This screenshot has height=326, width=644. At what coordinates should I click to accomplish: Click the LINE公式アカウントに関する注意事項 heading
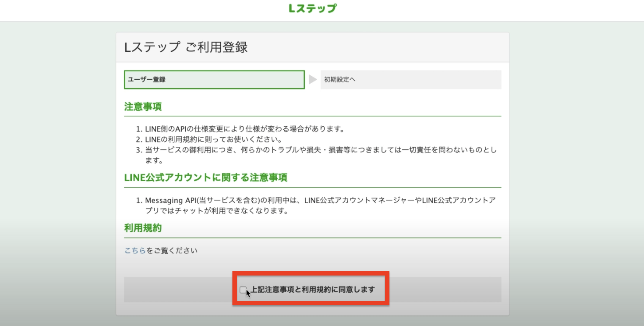coord(206,178)
